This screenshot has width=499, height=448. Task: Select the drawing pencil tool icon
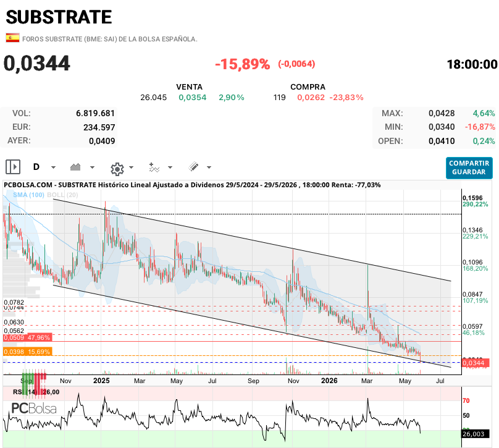(x=193, y=166)
